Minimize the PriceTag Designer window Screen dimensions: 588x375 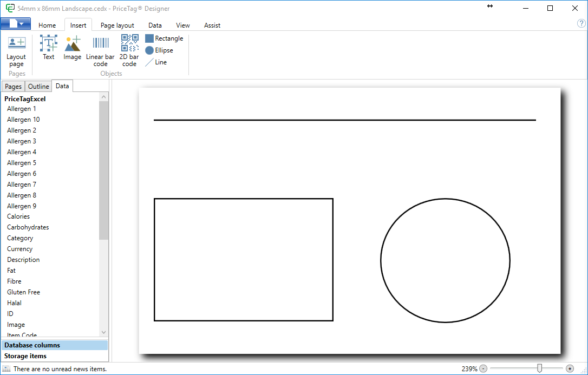(526, 8)
